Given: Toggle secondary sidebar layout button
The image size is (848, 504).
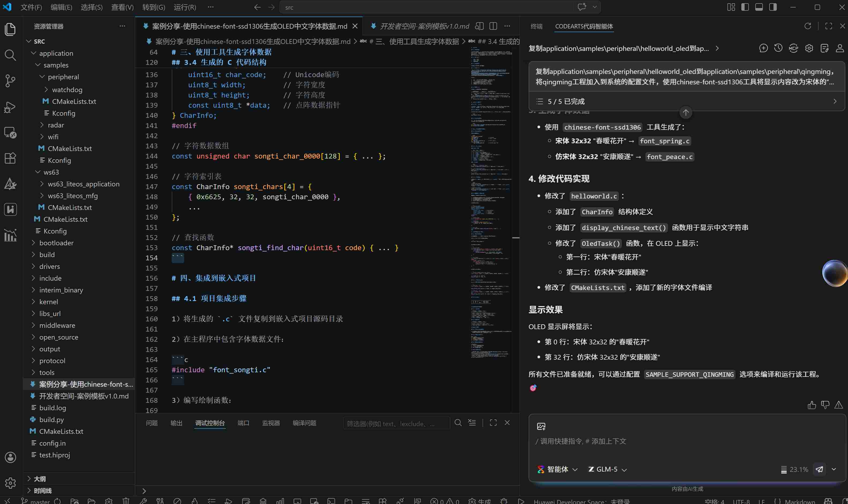Looking at the screenshot, I should pos(773,7).
